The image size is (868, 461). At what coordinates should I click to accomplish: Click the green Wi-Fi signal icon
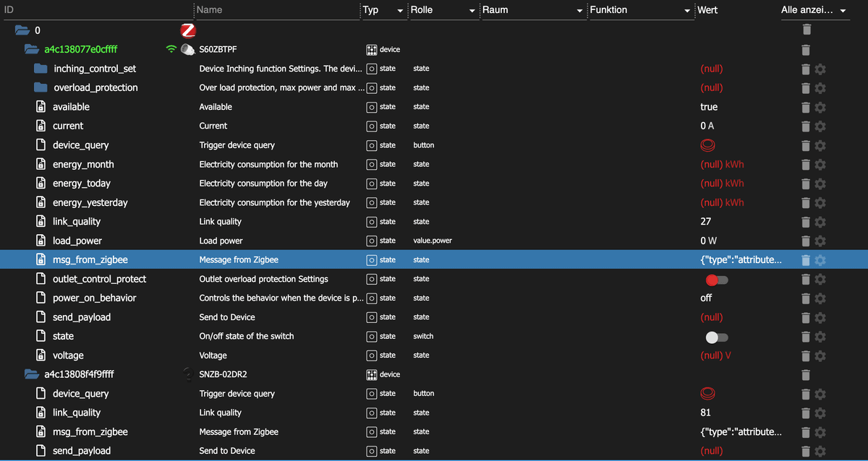tap(171, 50)
